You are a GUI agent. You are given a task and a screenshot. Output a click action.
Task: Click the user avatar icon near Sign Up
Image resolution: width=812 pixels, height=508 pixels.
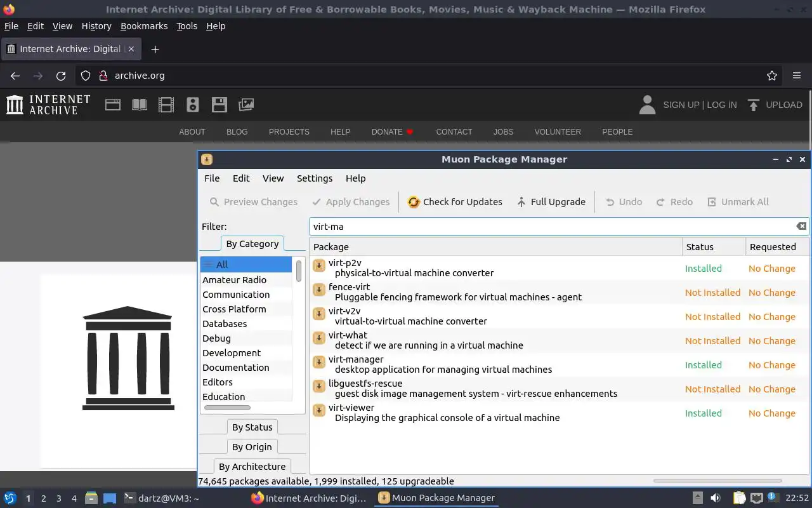pos(647,105)
